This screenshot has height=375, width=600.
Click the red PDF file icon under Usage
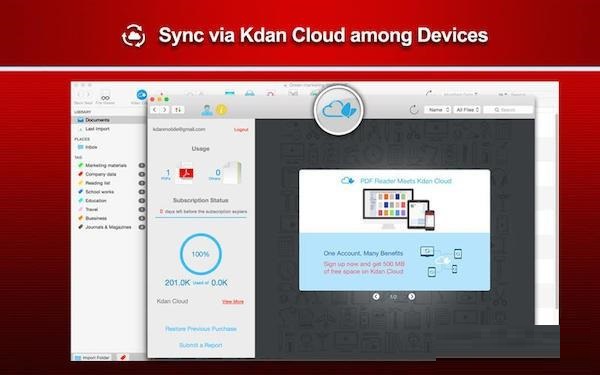[x=186, y=173]
